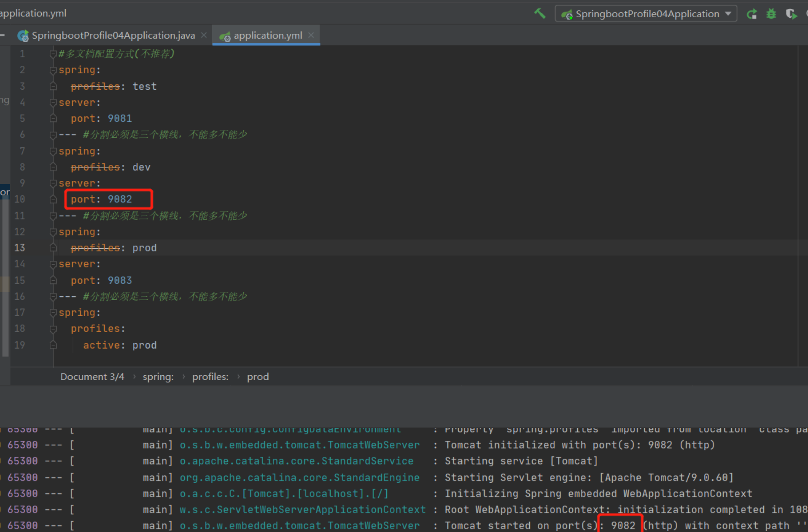Click the profile value test on line 3

145,86
